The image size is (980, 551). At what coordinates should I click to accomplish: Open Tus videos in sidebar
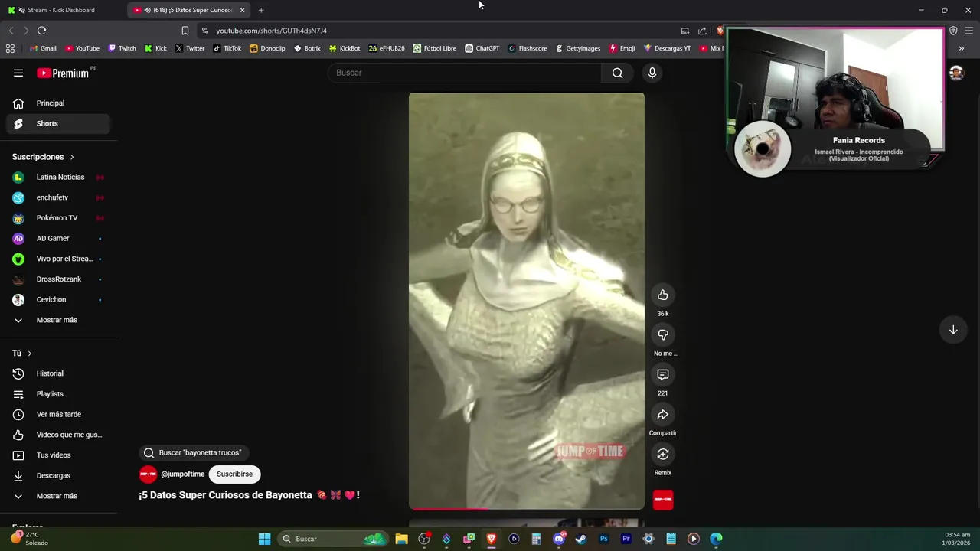point(58,455)
